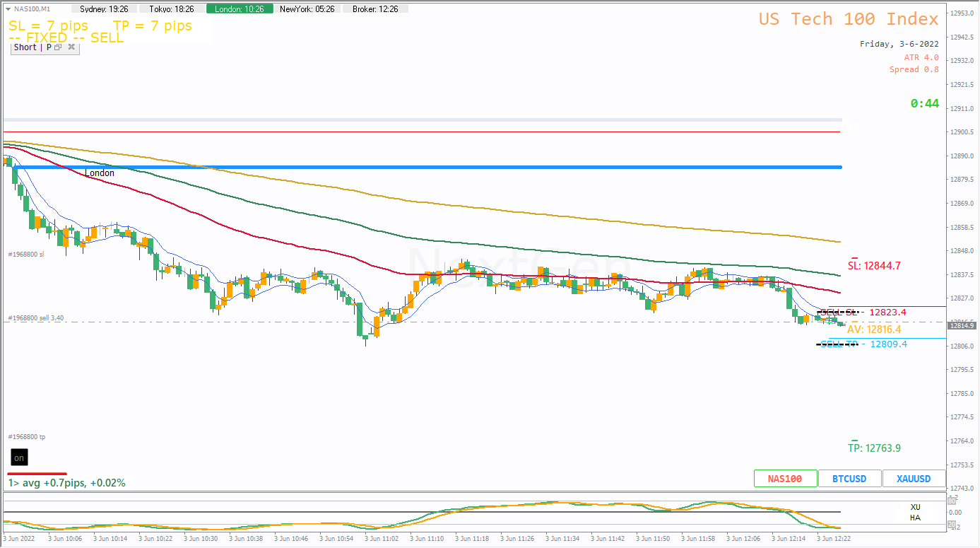Close the Short | P panel
980x548 pixels.
click(x=71, y=47)
